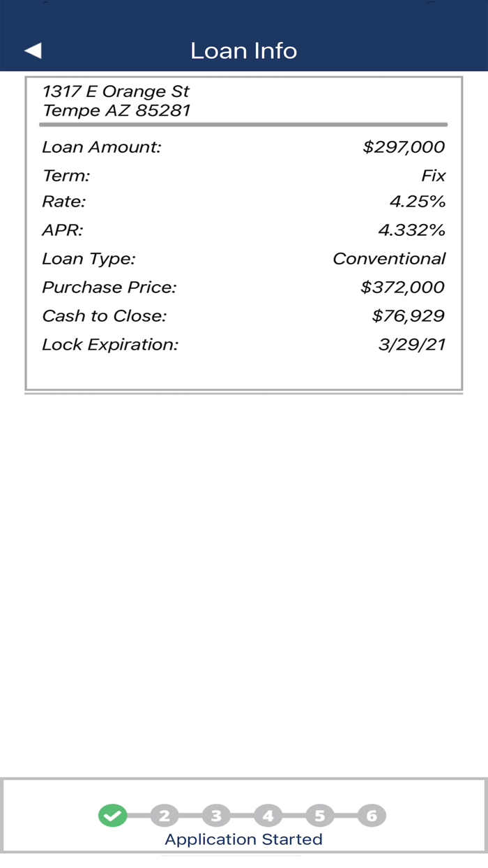Select step 3 in the progress tracker
Viewport: 488px width, 868px height.
(216, 814)
